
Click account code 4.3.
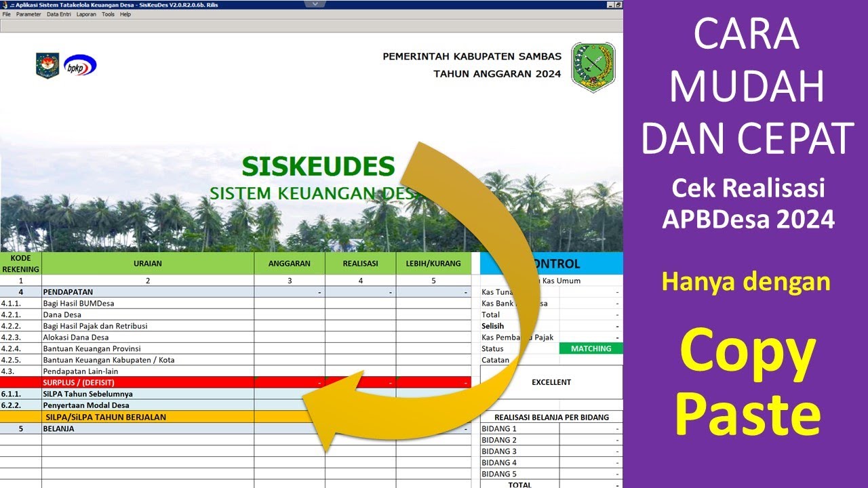(x=8, y=371)
